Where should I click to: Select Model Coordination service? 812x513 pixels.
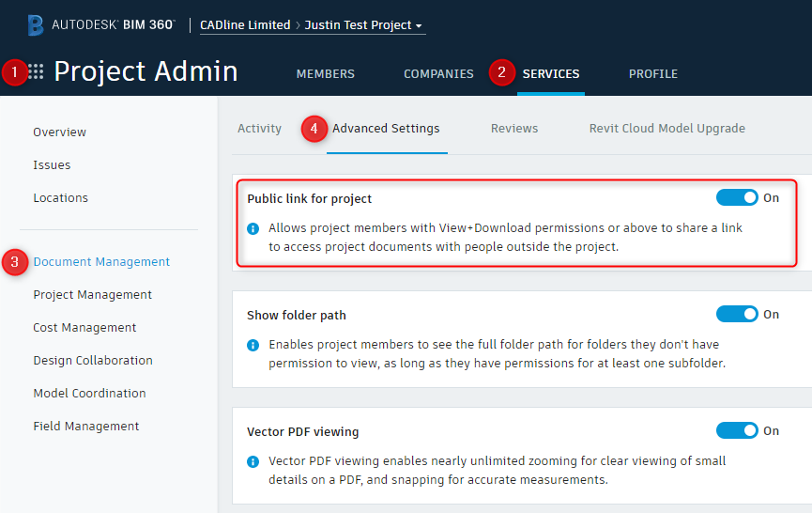click(x=89, y=394)
